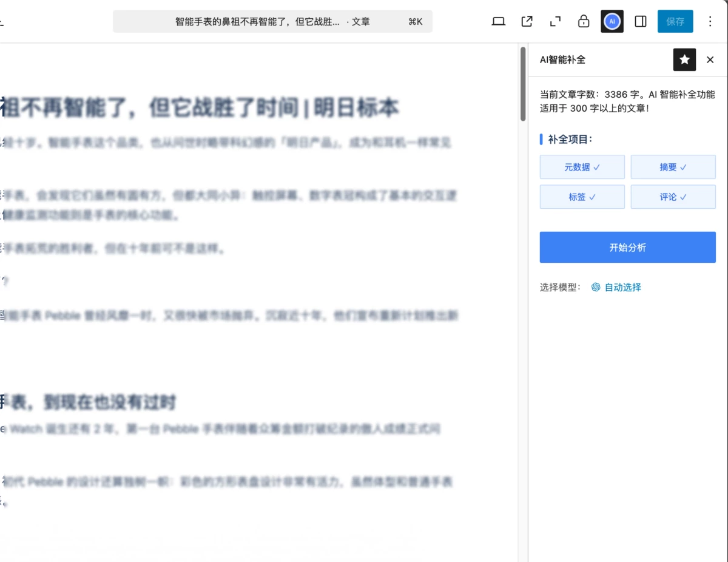Toggle the 摘要 completion item
This screenshot has height=562, width=728.
click(x=673, y=167)
